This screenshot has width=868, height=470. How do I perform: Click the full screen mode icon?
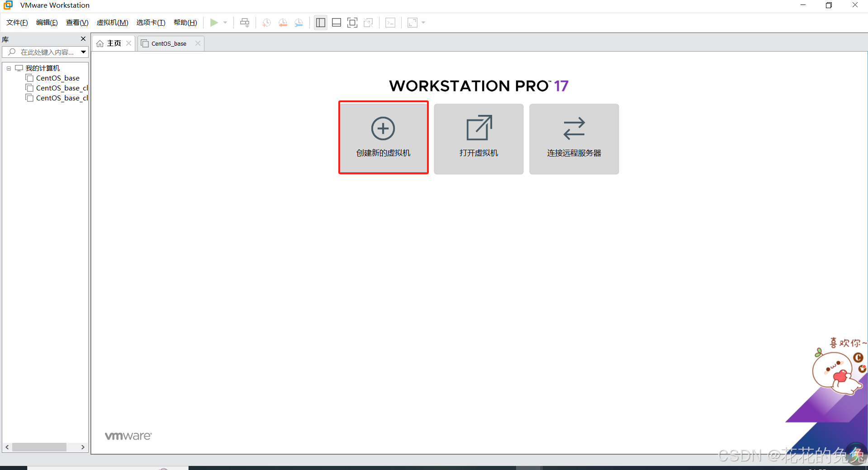pos(352,23)
